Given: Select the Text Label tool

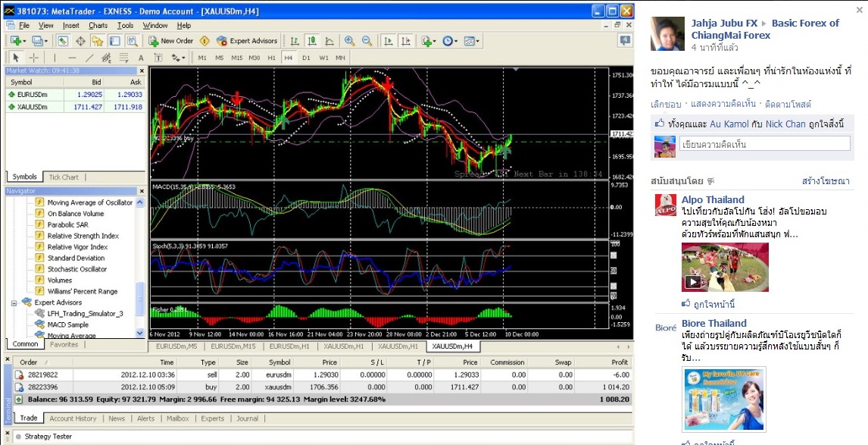Looking at the screenshot, I should 158,58.
